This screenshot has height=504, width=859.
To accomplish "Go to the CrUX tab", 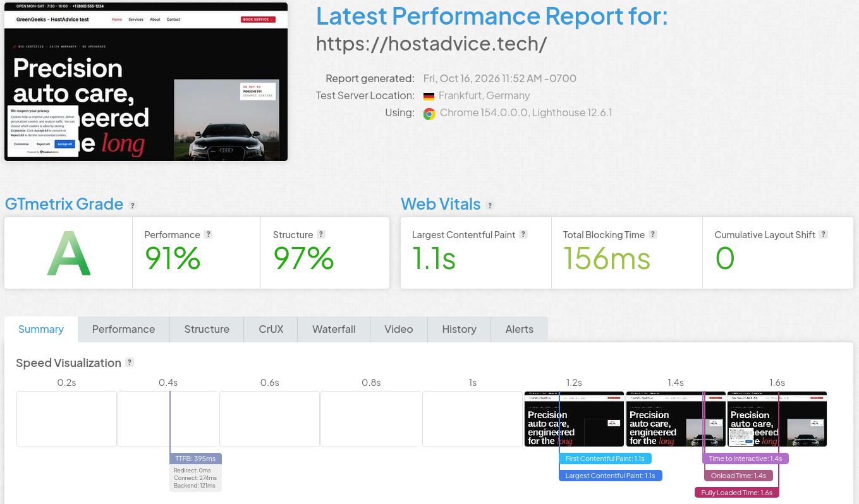I will click(271, 329).
